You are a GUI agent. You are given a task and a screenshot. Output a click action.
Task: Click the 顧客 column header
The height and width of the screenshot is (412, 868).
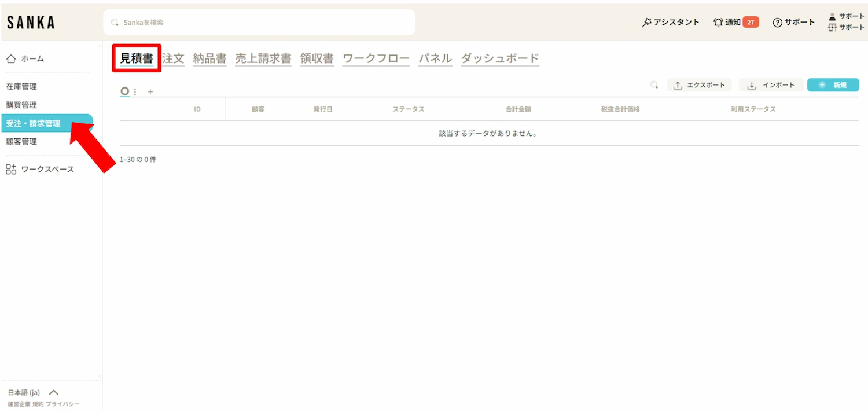coord(258,109)
